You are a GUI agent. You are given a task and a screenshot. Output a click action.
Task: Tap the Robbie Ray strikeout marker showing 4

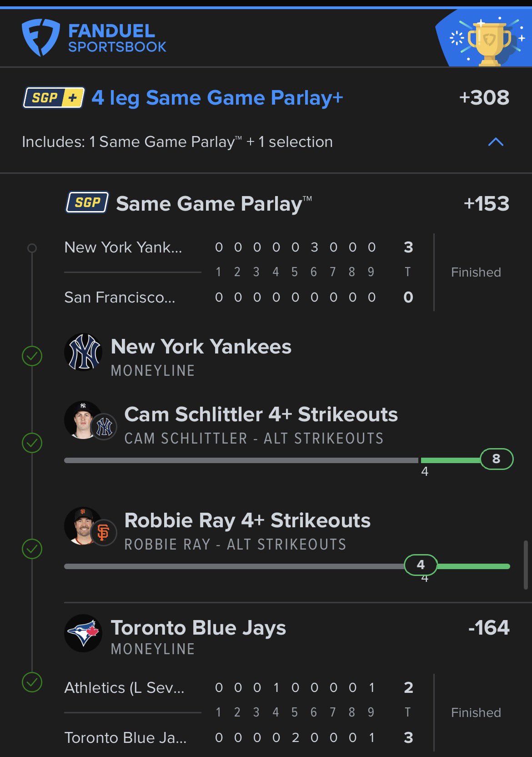pyautogui.click(x=421, y=565)
